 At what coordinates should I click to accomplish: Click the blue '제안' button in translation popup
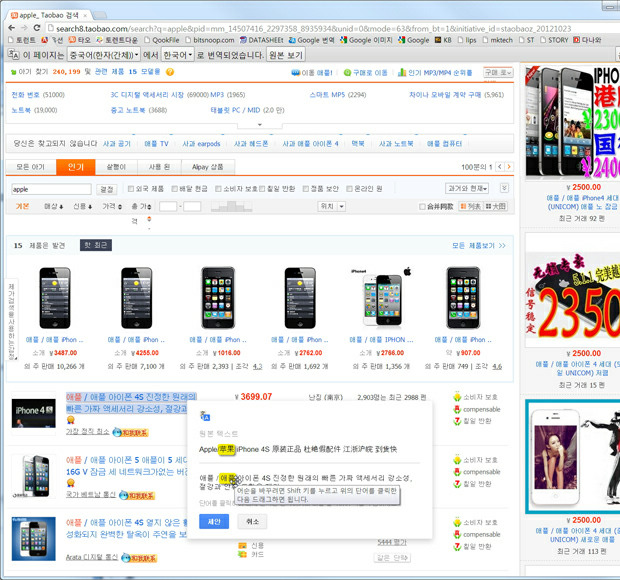point(214,521)
